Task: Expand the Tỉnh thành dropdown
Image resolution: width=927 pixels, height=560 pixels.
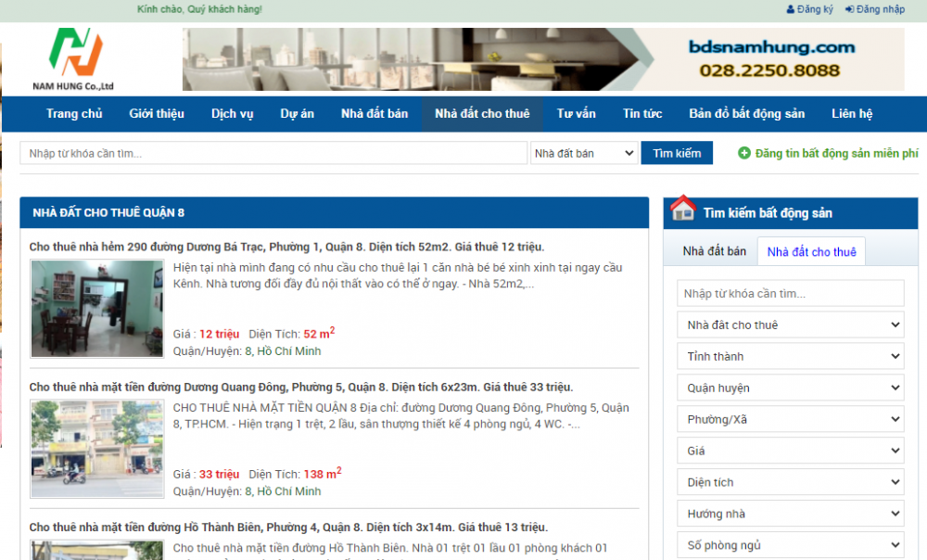Action: point(790,356)
